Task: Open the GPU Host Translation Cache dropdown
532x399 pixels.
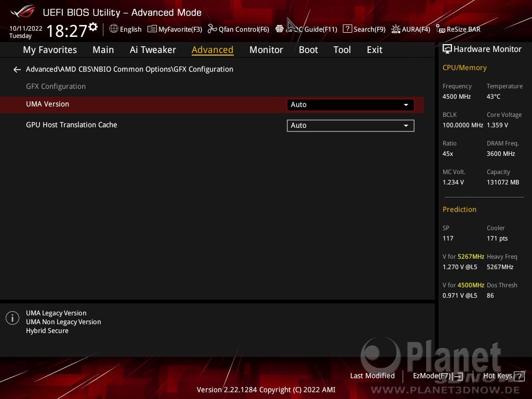Action: (351, 126)
